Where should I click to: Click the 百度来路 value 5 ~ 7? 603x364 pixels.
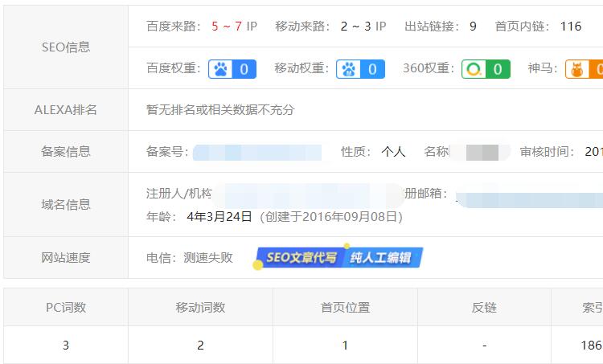click(x=227, y=27)
